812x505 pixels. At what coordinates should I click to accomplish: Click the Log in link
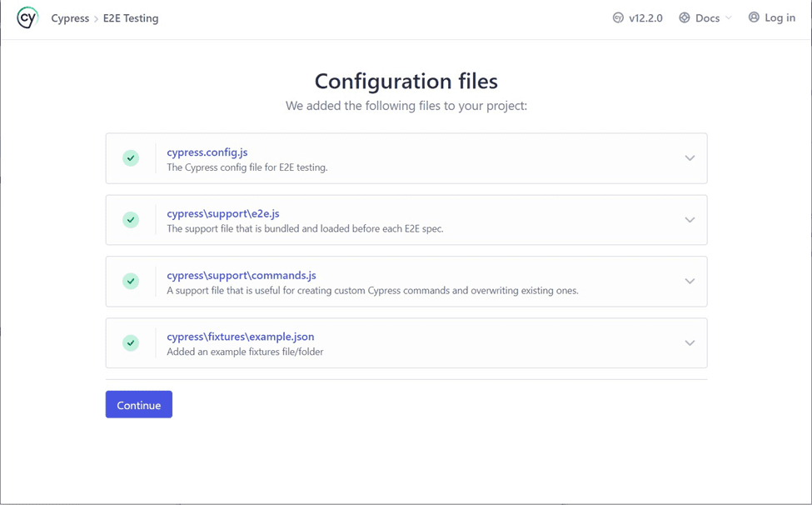[x=780, y=17]
